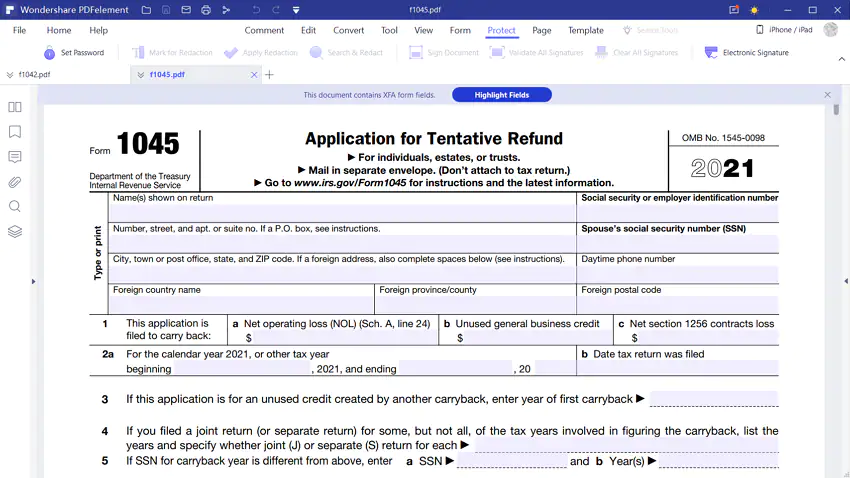This screenshot has height=478, width=850.
Task: Open the user profile avatar
Action: click(x=830, y=30)
